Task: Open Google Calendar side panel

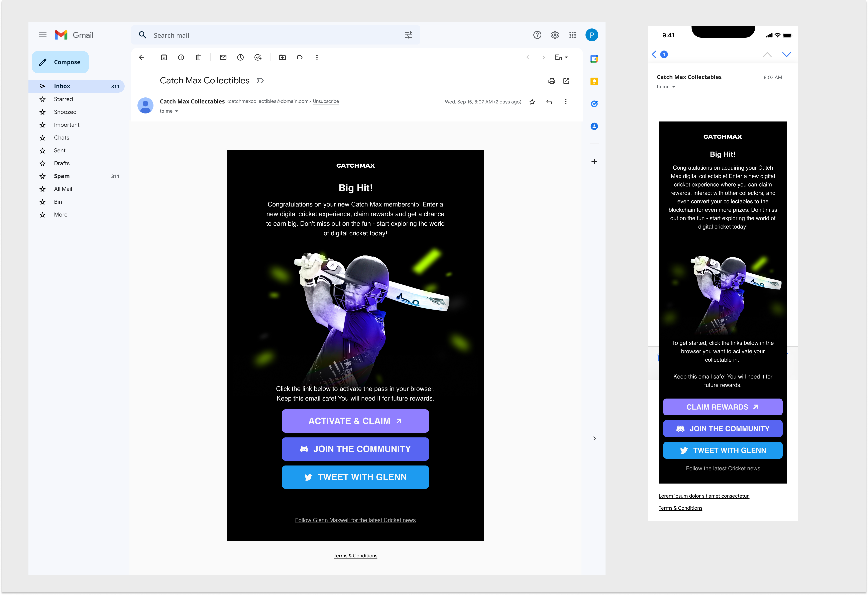Action: pyautogui.click(x=594, y=59)
